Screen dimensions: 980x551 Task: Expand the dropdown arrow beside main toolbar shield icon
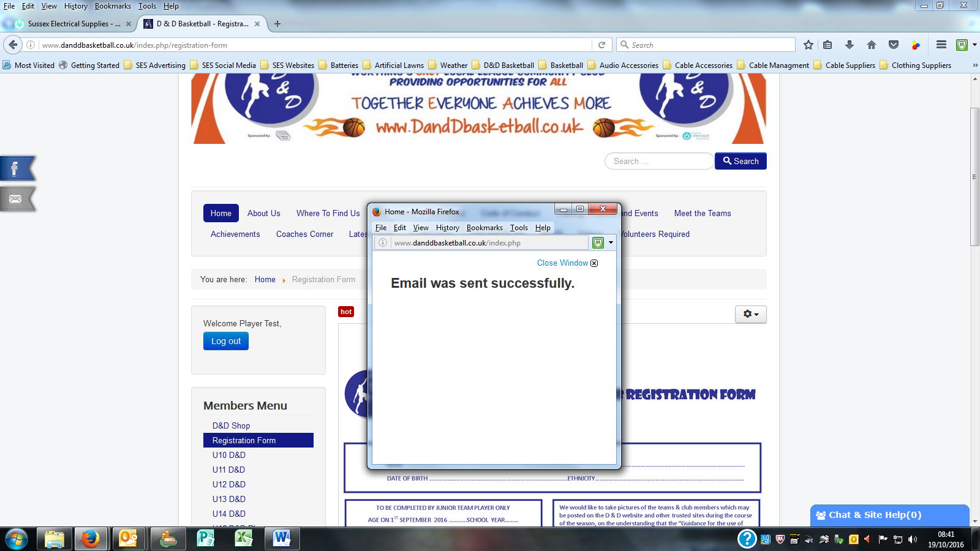(x=974, y=45)
